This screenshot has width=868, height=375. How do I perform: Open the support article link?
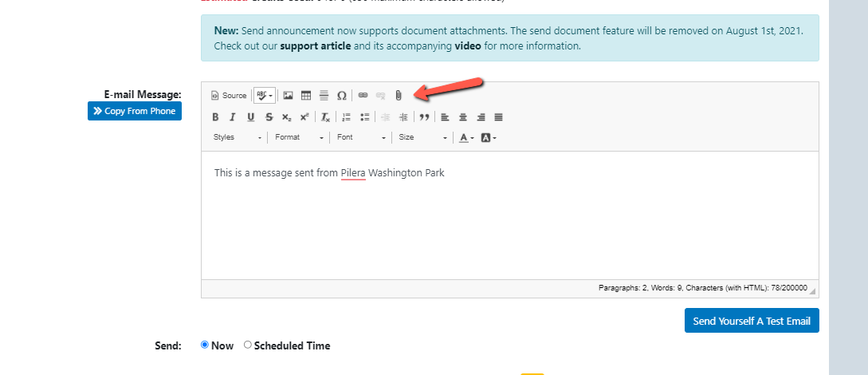[316, 46]
